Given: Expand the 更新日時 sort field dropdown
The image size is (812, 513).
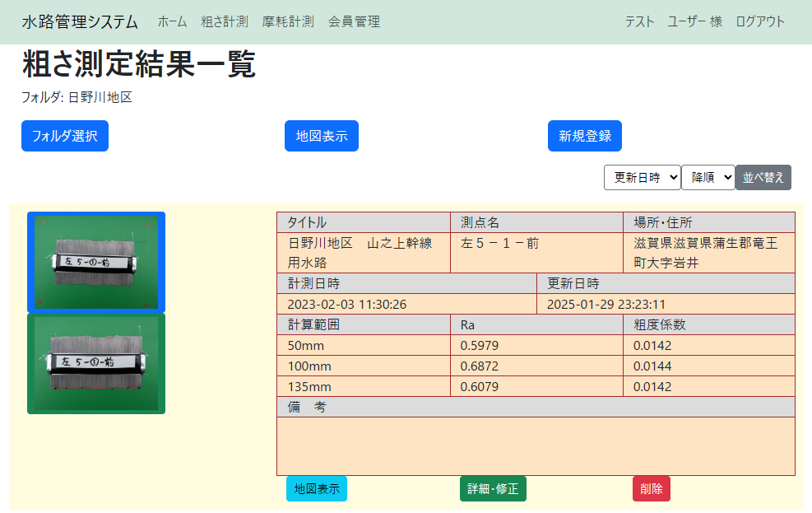Looking at the screenshot, I should [642, 177].
